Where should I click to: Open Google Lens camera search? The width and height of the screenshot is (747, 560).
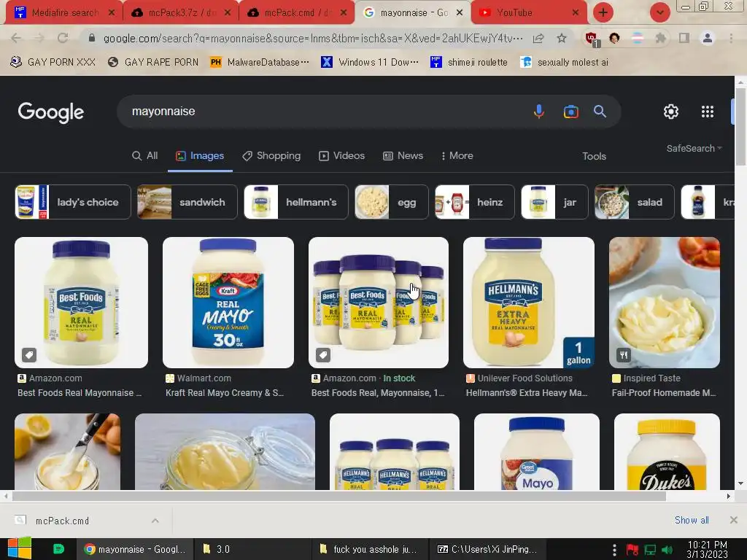[570, 112]
